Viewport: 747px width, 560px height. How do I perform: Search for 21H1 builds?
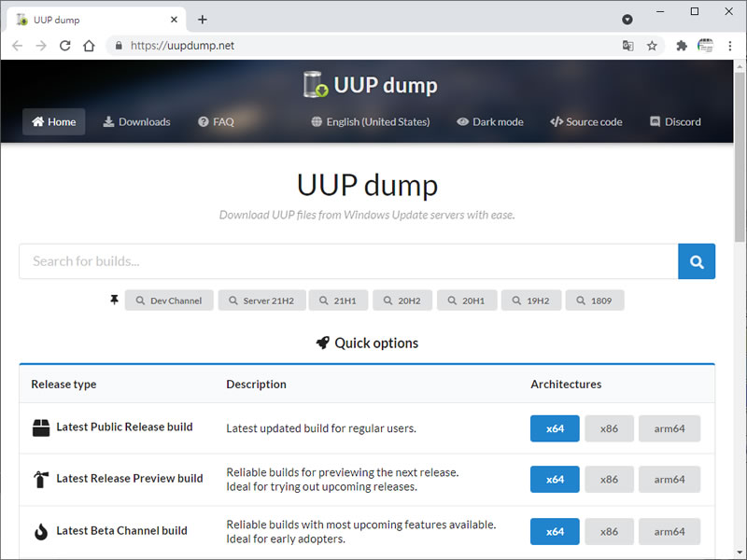point(338,301)
